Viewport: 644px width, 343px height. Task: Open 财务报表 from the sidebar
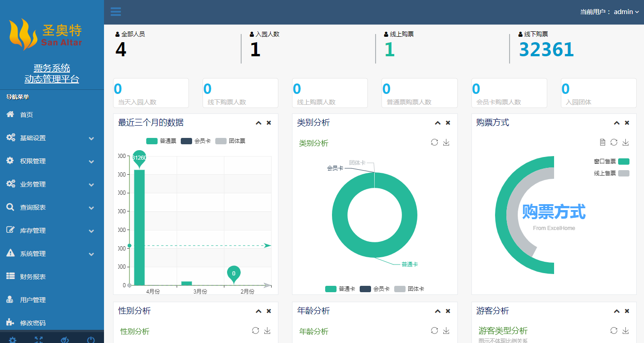coord(33,277)
